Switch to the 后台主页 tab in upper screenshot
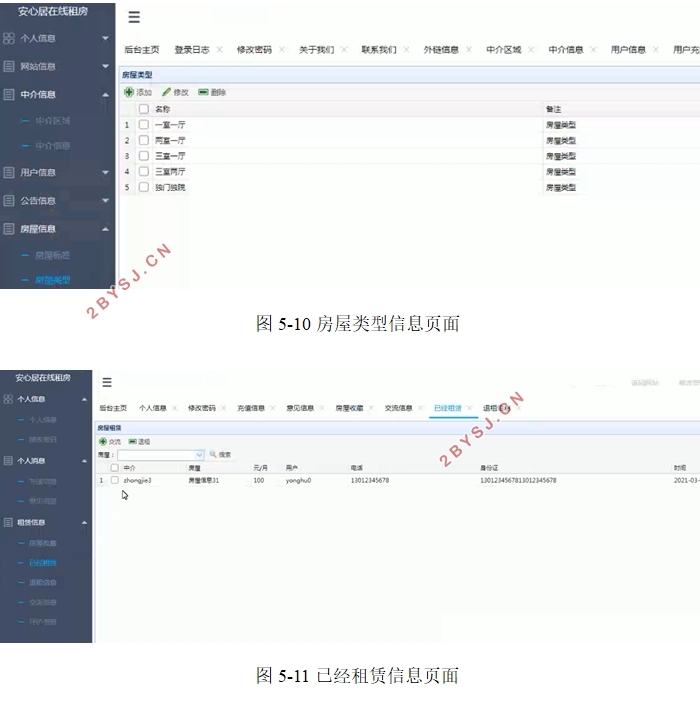 click(142, 50)
